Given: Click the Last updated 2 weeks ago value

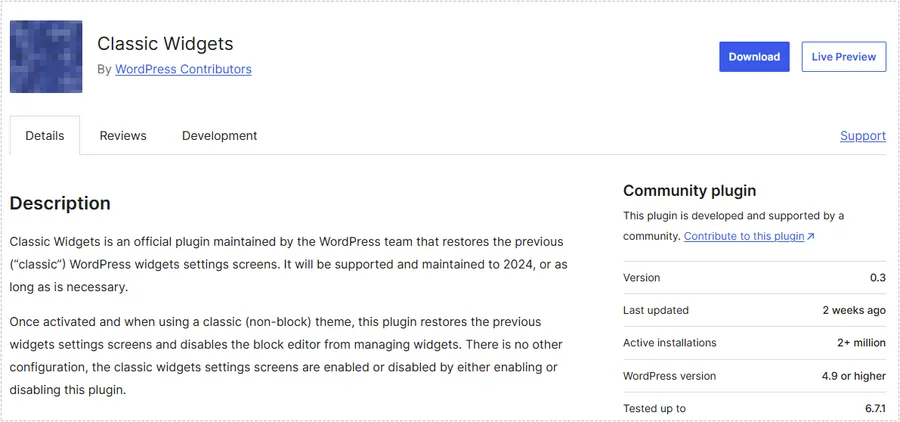Looking at the screenshot, I should pos(853,310).
